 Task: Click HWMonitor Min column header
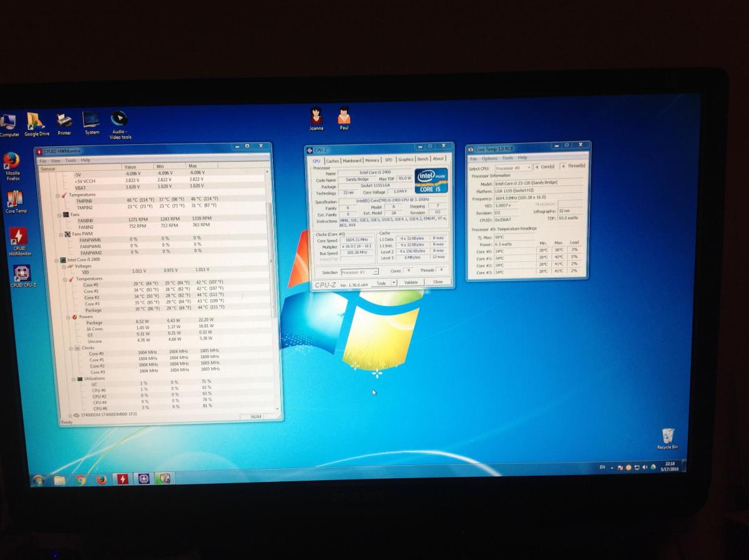click(169, 167)
